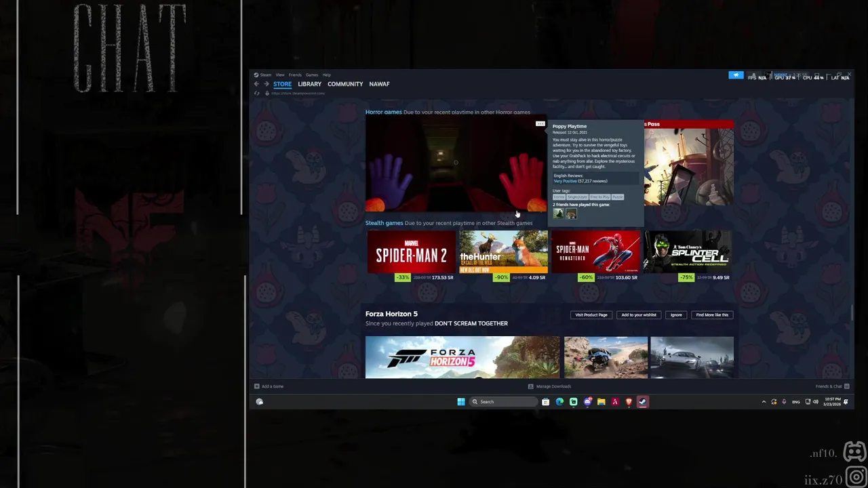The width and height of the screenshot is (868, 488).
Task: Click the Add a Game plus icon
Action: (x=256, y=386)
